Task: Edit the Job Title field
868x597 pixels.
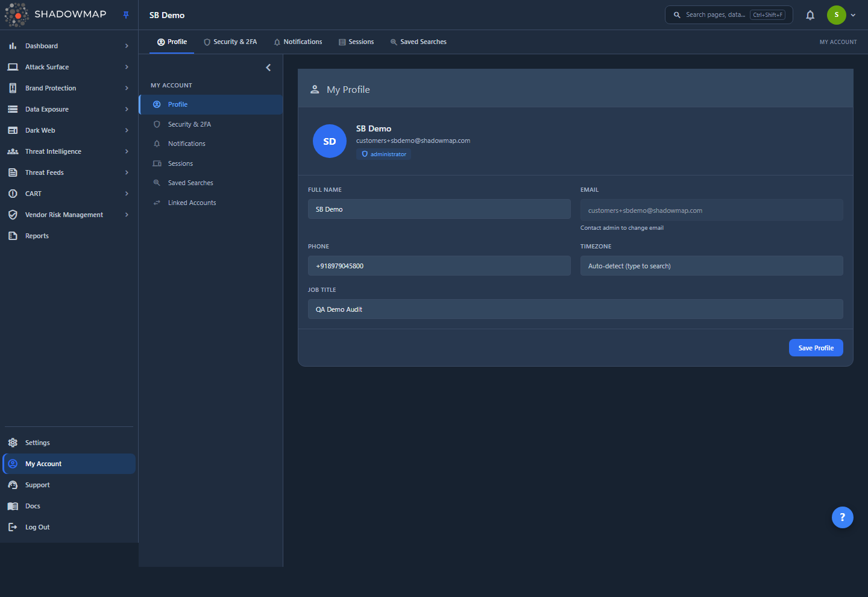Action: click(576, 309)
